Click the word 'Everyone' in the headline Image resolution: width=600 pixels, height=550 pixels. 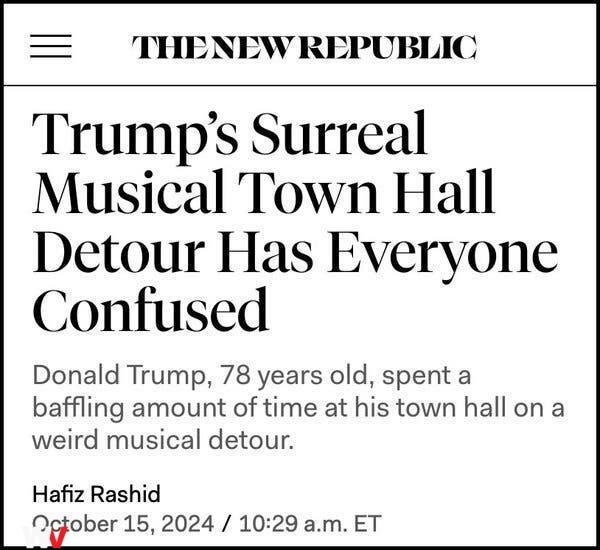click(x=442, y=253)
